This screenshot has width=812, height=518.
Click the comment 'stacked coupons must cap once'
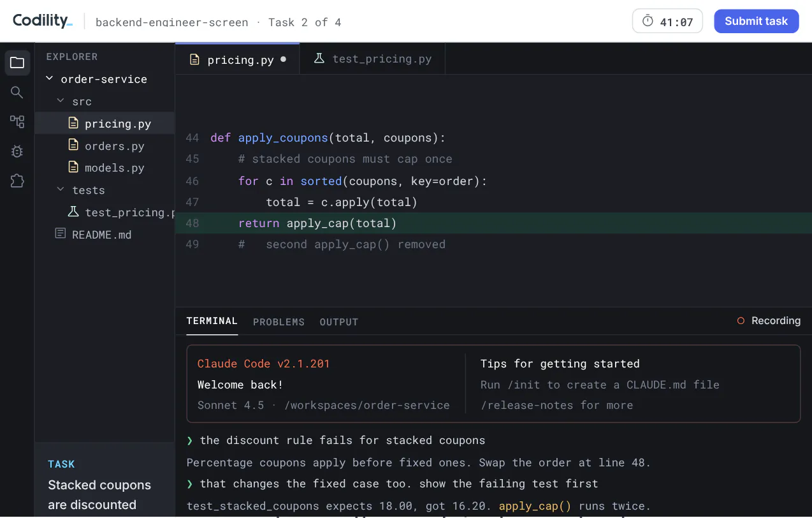345,159
